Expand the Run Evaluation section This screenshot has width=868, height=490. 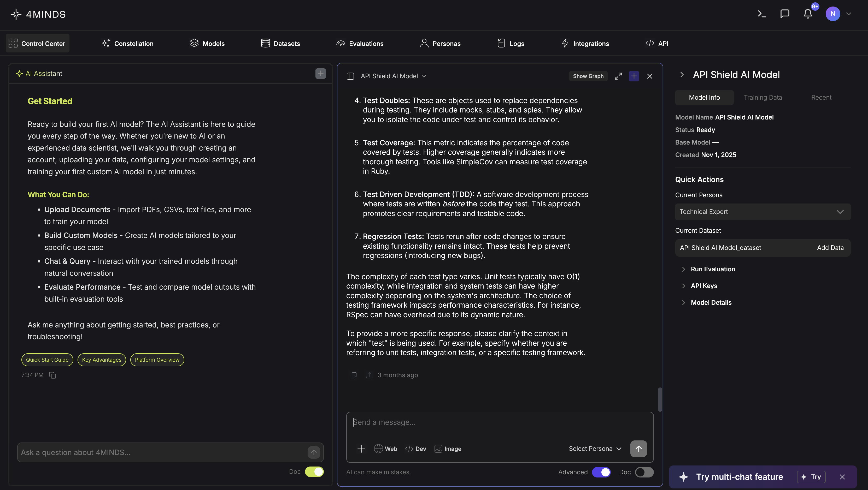point(713,269)
